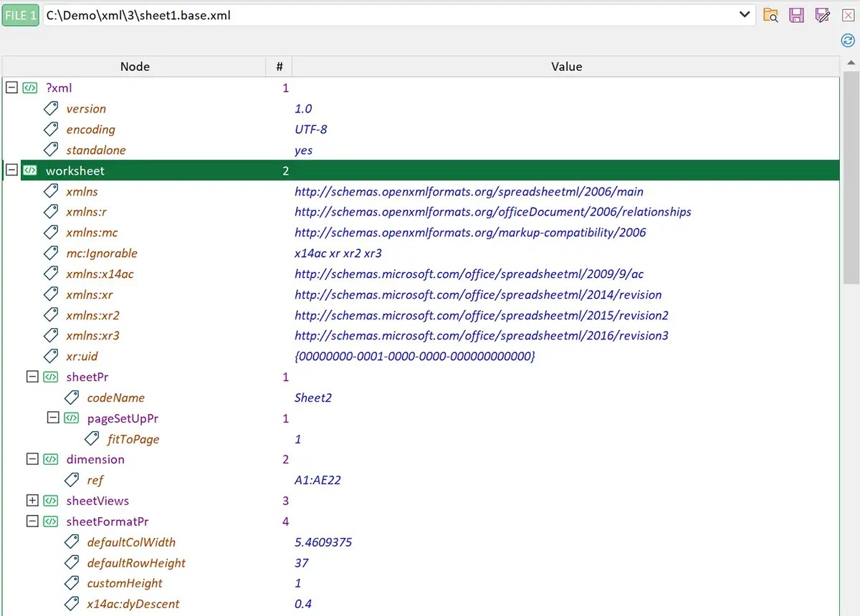Click the UTF-8 encoding value
This screenshot has height=616, width=860.
[x=311, y=129]
